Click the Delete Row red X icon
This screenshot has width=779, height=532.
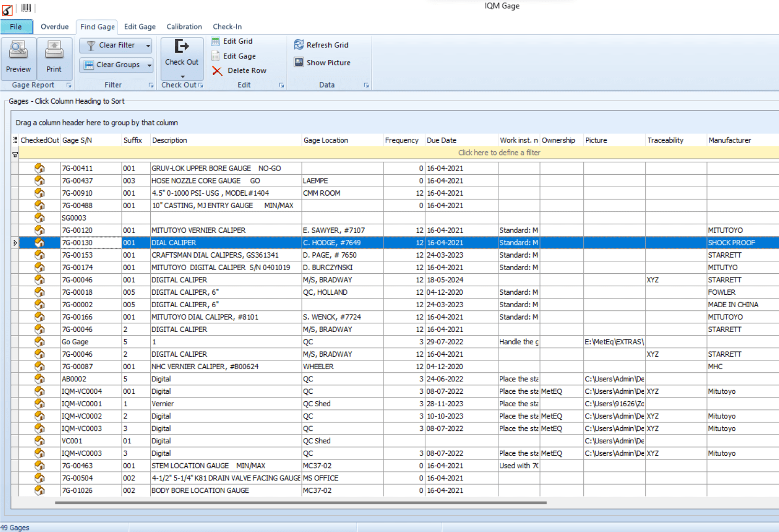[x=217, y=71]
